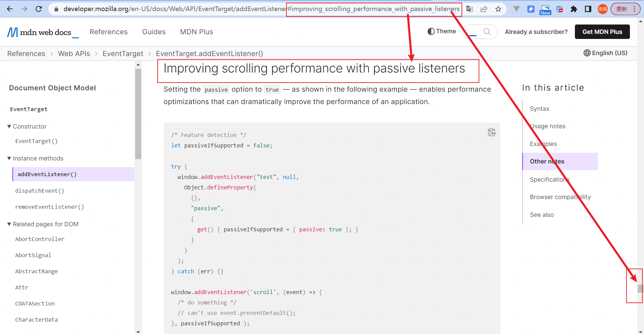Collapse the Constructor section

coord(27,127)
